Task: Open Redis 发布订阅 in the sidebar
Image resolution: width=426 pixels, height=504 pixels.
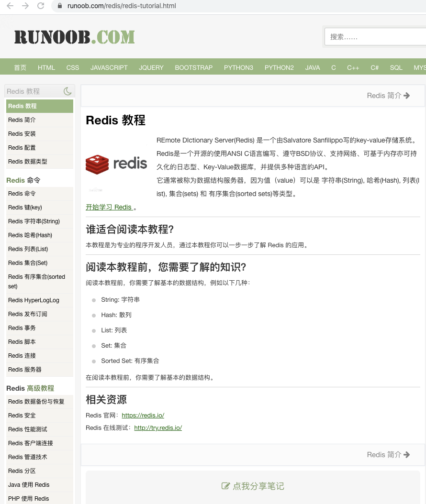Action: [40, 314]
